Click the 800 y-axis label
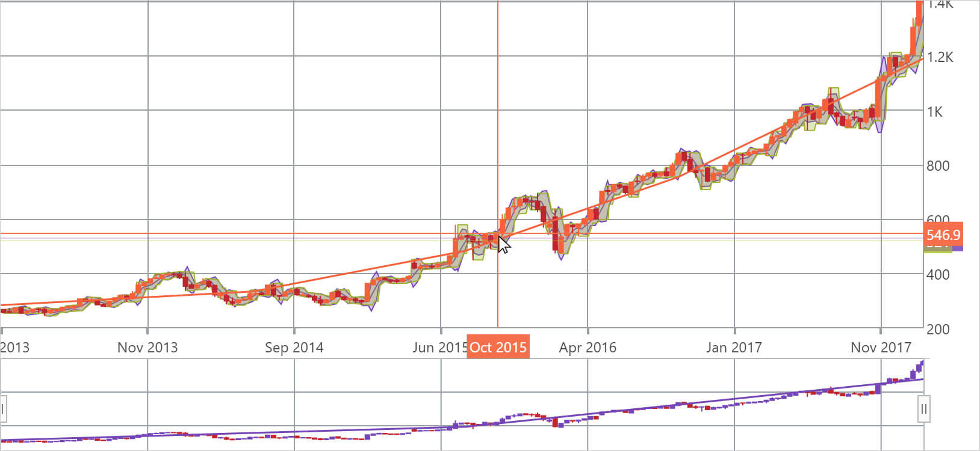Viewport: 980px width, 451px height. [x=938, y=165]
